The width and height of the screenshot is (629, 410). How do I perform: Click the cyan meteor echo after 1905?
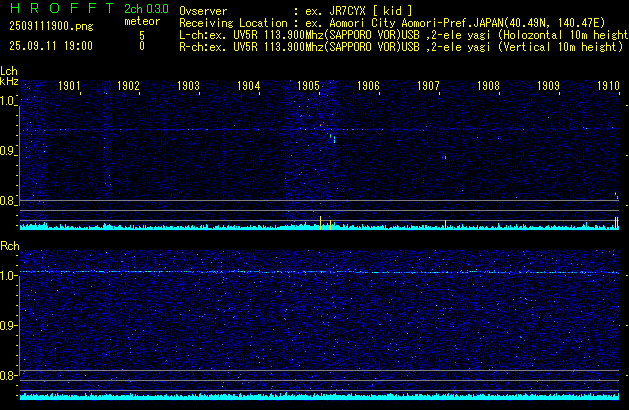pyautogui.click(x=333, y=138)
